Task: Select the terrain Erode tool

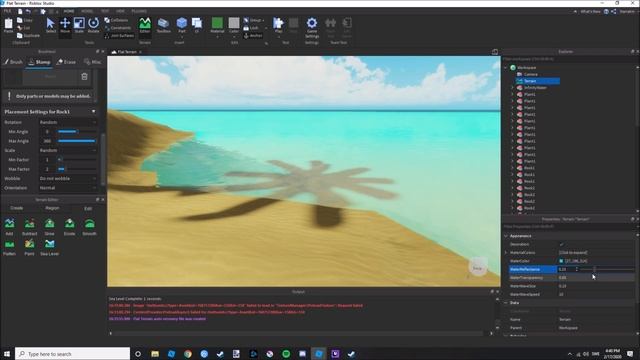Action: coord(69,227)
